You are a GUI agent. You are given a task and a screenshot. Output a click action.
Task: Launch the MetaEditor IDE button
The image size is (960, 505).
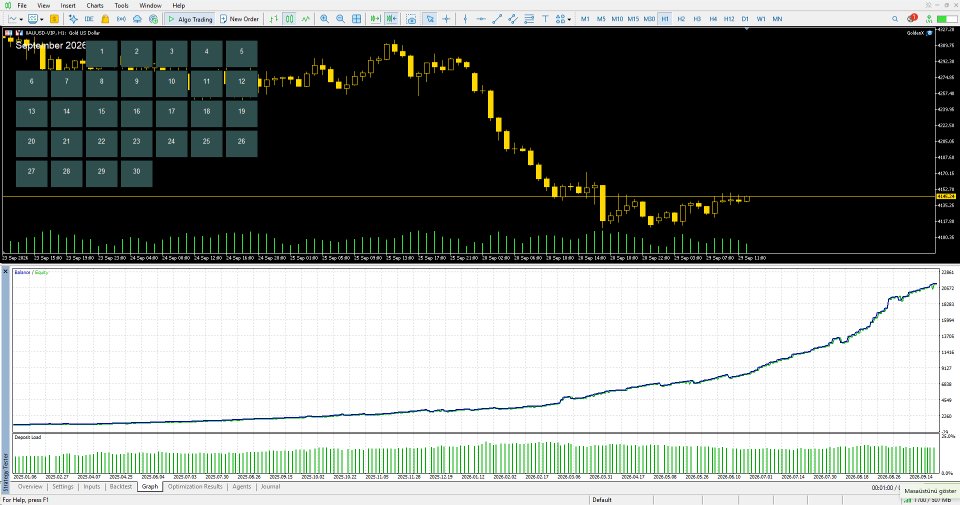(x=89, y=19)
